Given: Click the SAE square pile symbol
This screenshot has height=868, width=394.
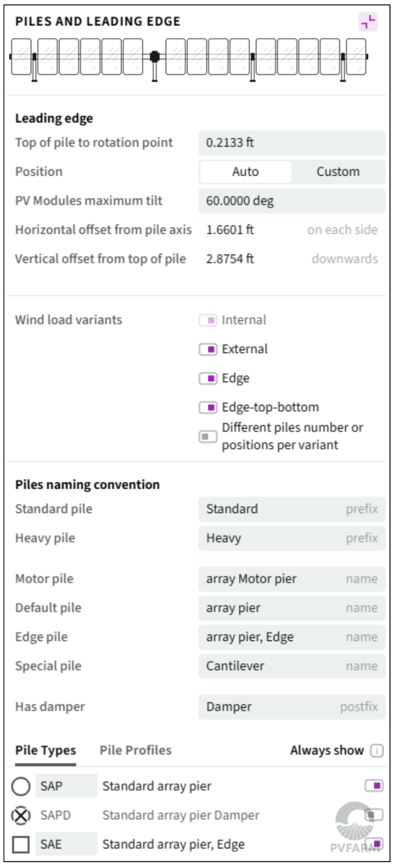Looking at the screenshot, I should point(21,845).
